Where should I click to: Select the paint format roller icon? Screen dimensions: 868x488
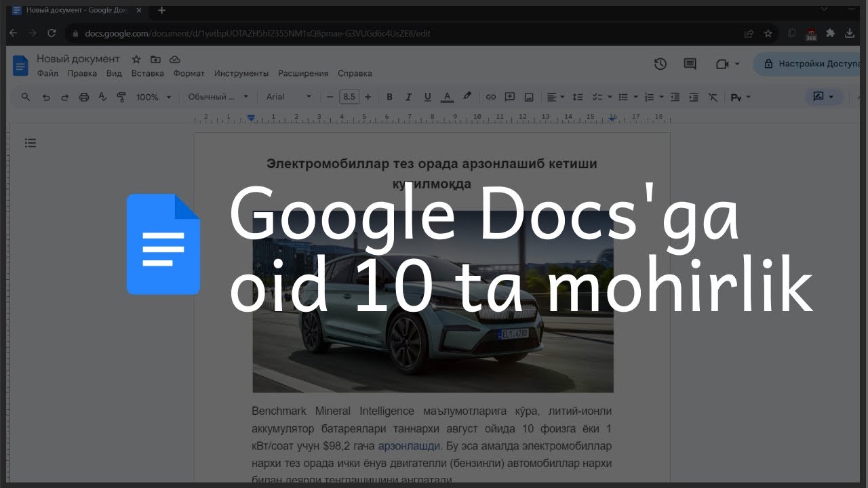[x=121, y=97]
